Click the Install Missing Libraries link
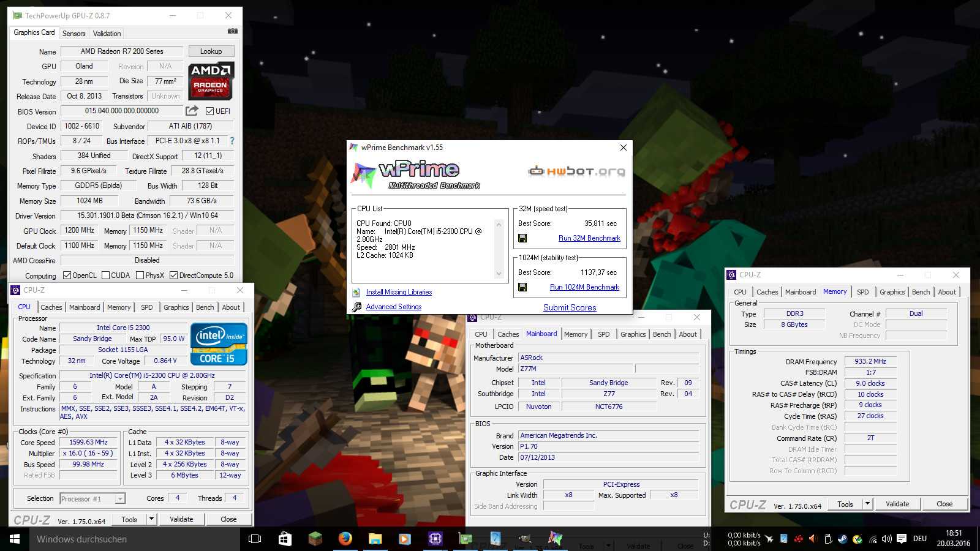This screenshot has height=551, width=980. (x=399, y=292)
